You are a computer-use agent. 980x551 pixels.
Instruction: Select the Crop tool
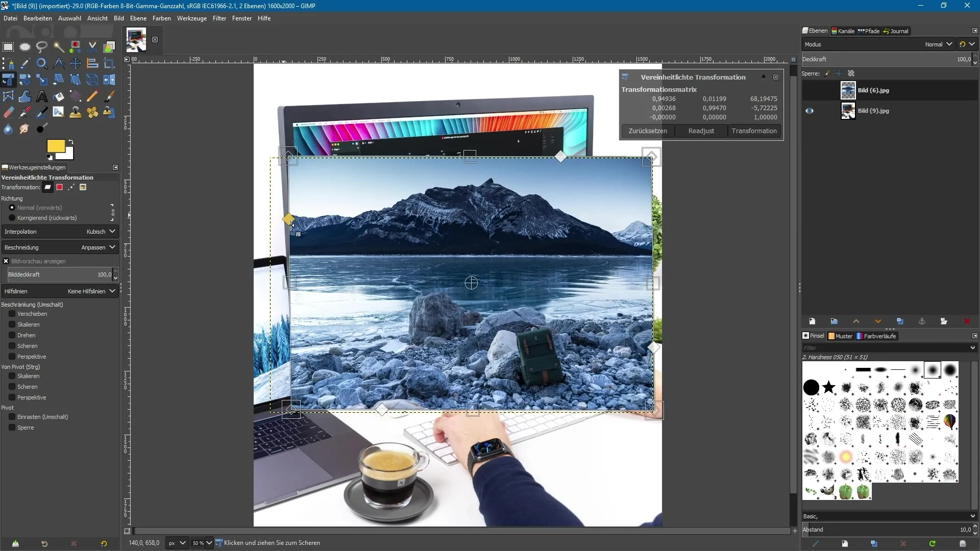pos(109,63)
